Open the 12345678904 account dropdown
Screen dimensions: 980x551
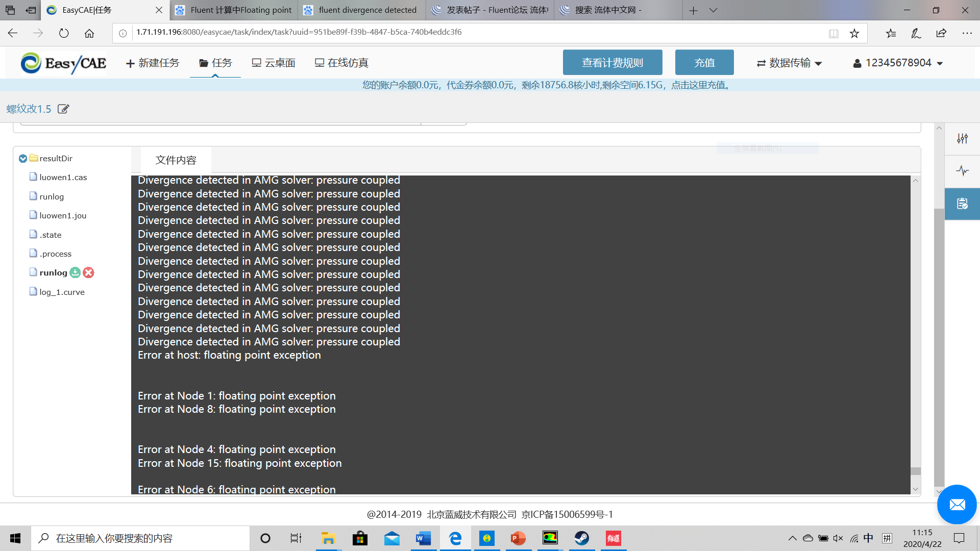click(x=898, y=63)
